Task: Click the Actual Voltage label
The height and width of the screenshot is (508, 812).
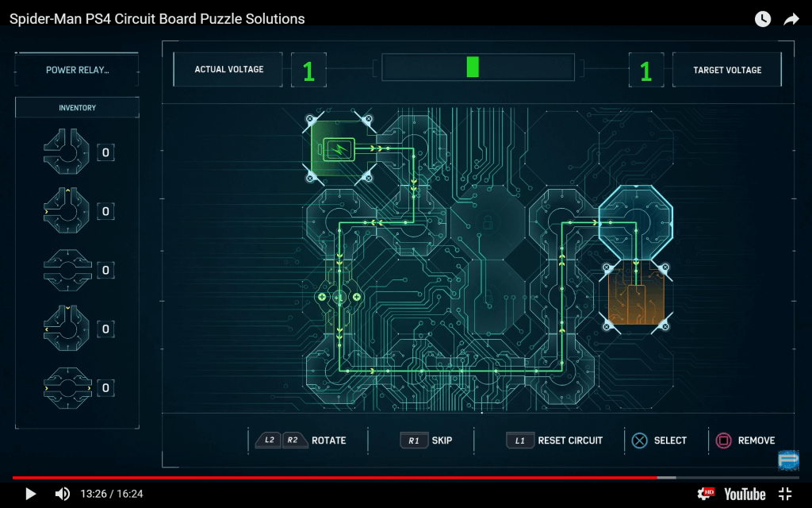Action: 228,70
